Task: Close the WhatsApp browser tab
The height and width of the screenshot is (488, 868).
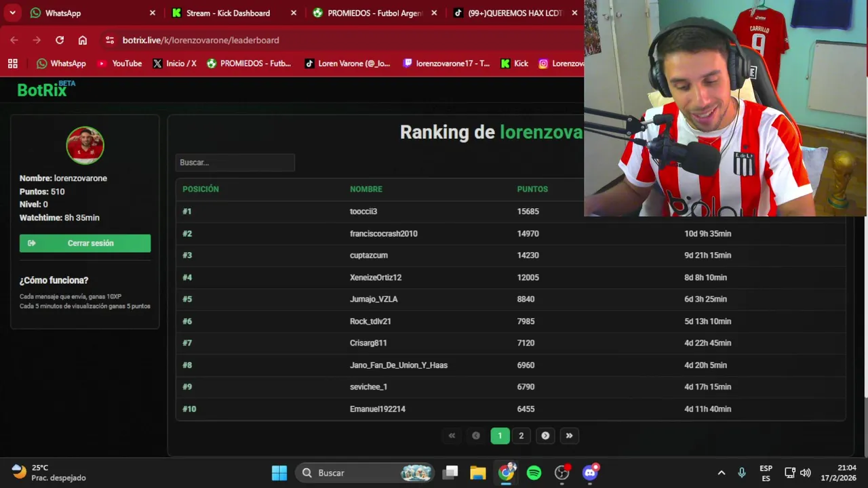Action: click(x=152, y=13)
